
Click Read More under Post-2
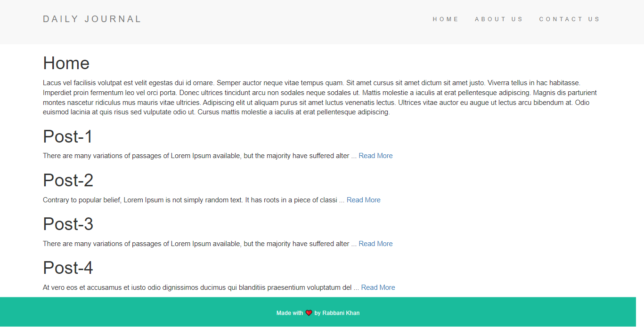pos(363,199)
